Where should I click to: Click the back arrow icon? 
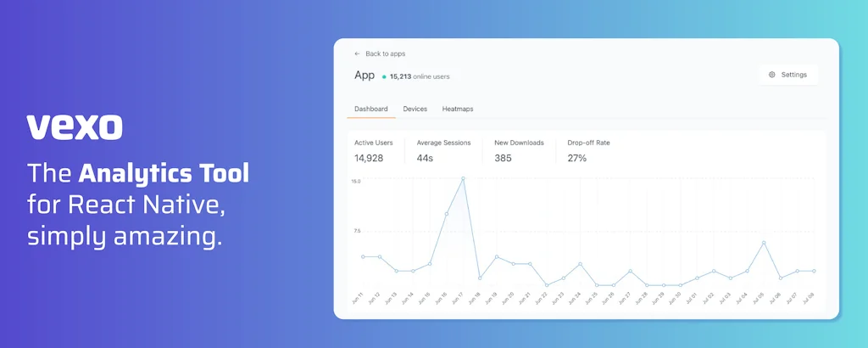358,53
